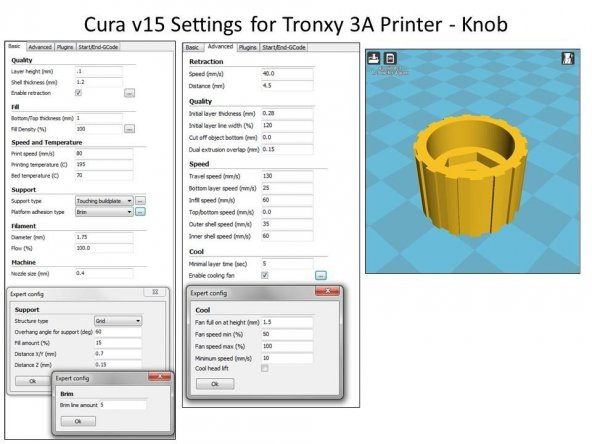Click the Layer height field
The height and width of the screenshot is (444, 592).
click(99, 71)
